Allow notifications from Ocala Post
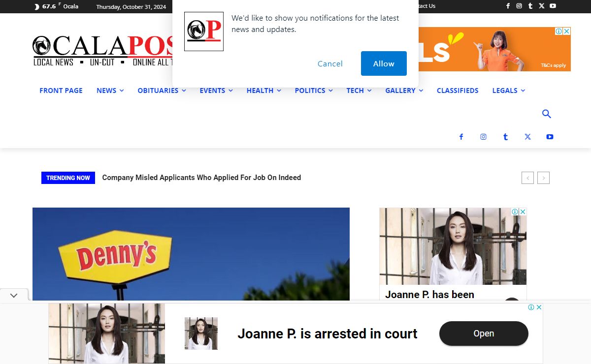 (x=384, y=63)
